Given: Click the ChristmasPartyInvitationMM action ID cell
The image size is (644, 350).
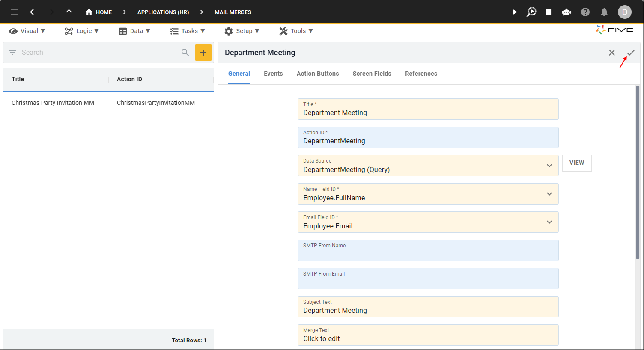Looking at the screenshot, I should [x=156, y=103].
